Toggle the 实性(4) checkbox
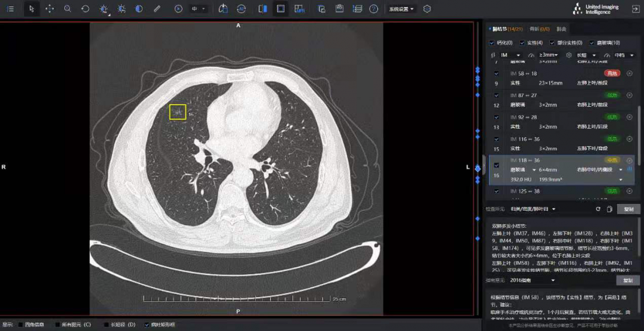The image size is (644, 331). tap(522, 43)
